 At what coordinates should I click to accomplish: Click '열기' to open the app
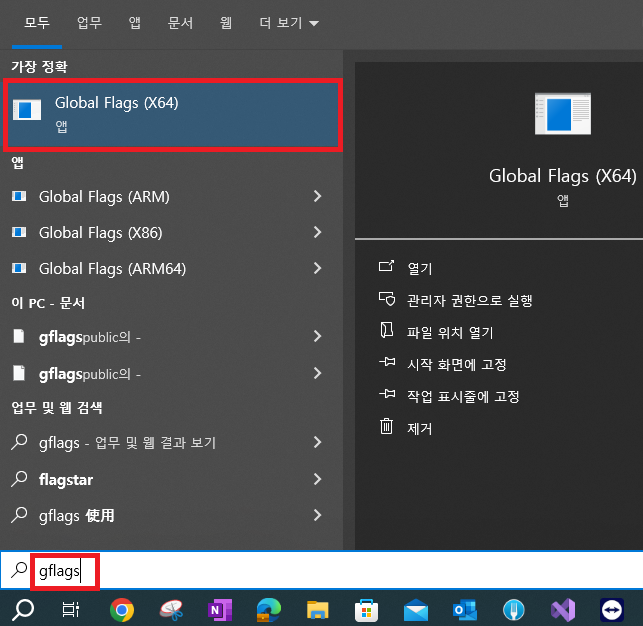[x=420, y=269]
